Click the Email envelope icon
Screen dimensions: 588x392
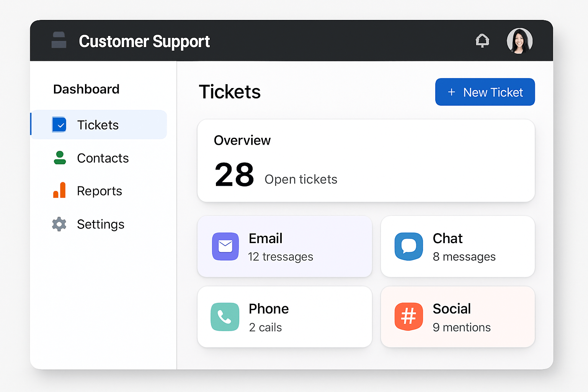click(x=225, y=247)
